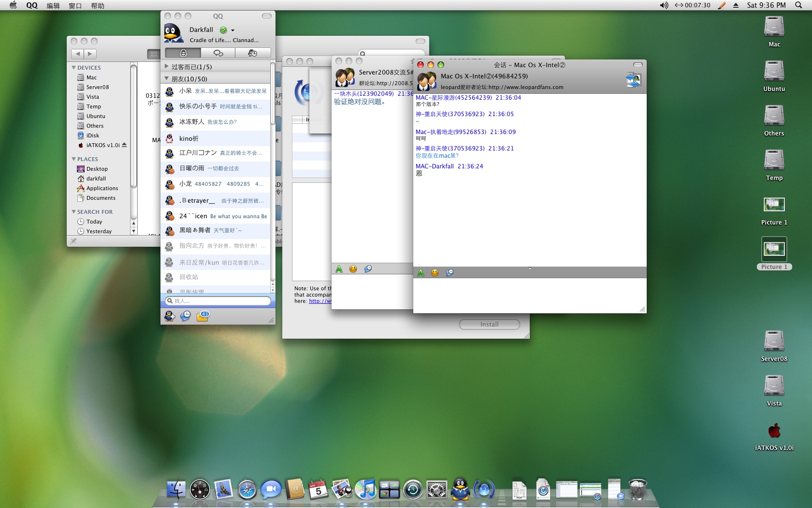Open Spotlight search in menu bar

798,5
